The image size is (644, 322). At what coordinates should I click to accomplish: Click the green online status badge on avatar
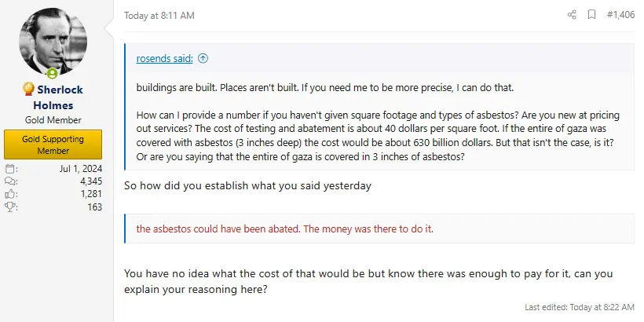[53, 74]
